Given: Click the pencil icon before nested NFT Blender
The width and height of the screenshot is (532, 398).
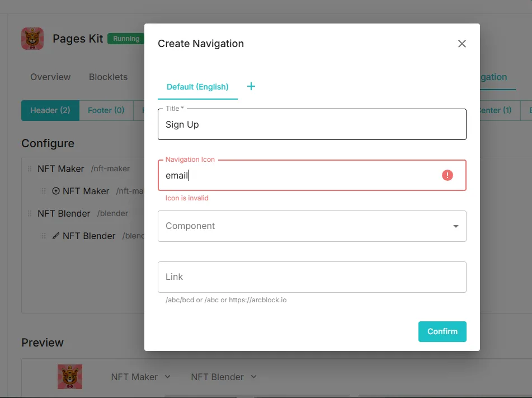Looking at the screenshot, I should coord(55,236).
